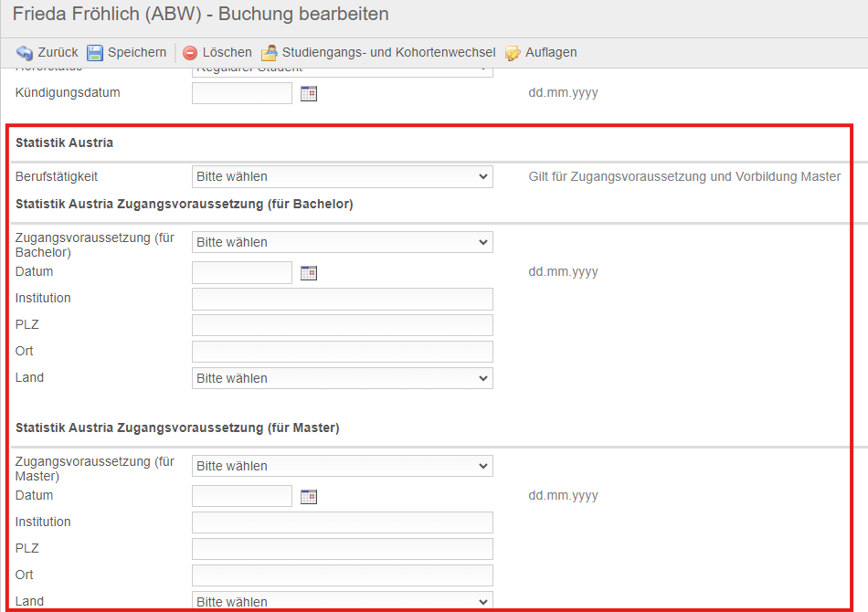This screenshot has width=868, height=612.
Task: Open Studiengangs- und Kohortenwechsel label
Action: [388, 53]
